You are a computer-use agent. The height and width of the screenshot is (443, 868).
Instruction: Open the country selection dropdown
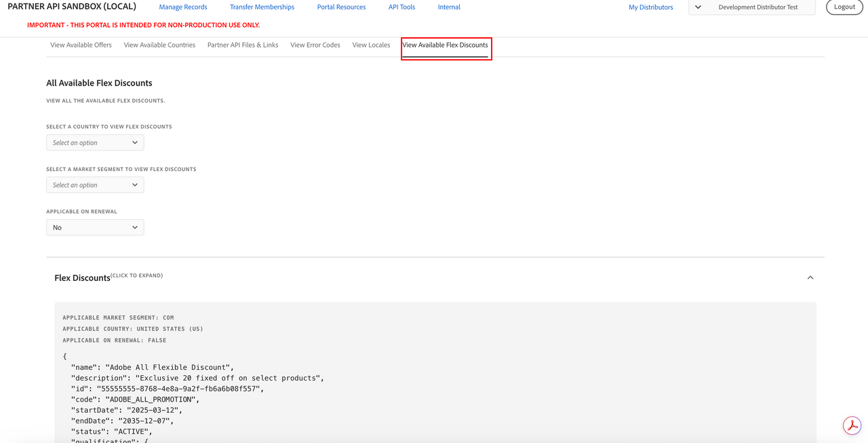click(95, 142)
